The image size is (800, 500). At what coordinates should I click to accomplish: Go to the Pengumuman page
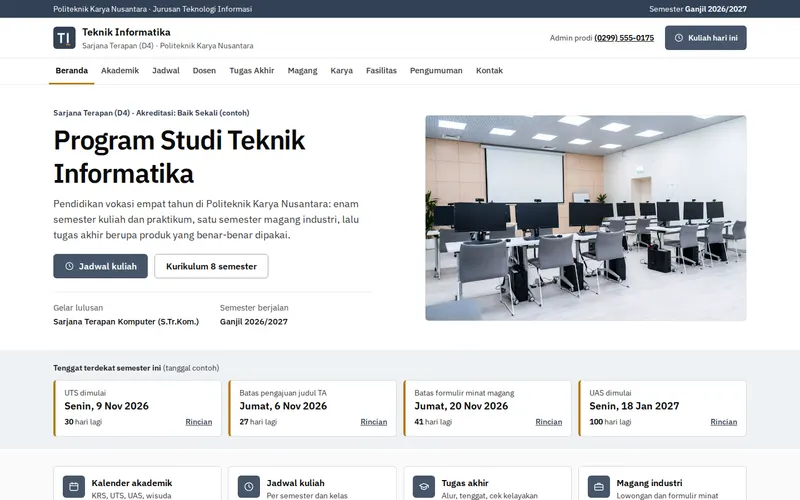pyautogui.click(x=436, y=70)
